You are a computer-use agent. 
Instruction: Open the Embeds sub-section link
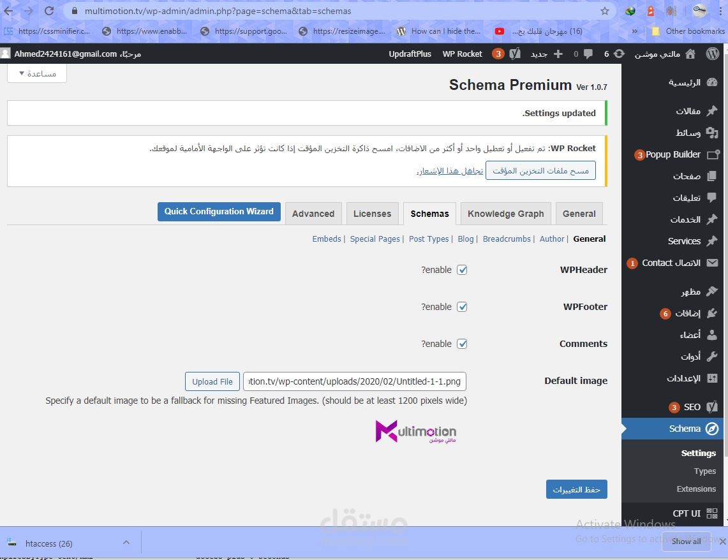coord(327,239)
